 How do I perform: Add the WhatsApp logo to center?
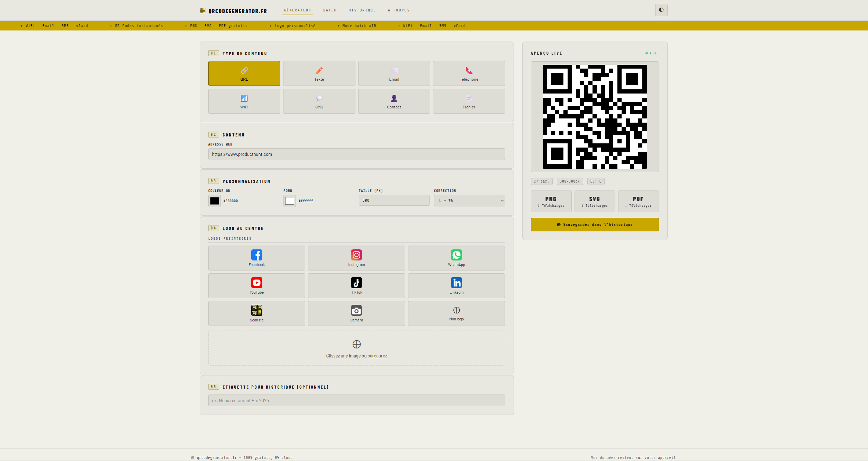(x=456, y=258)
